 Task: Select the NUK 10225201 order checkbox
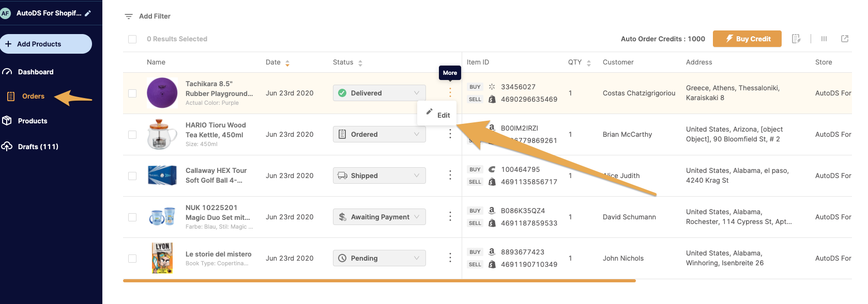pos(132,217)
